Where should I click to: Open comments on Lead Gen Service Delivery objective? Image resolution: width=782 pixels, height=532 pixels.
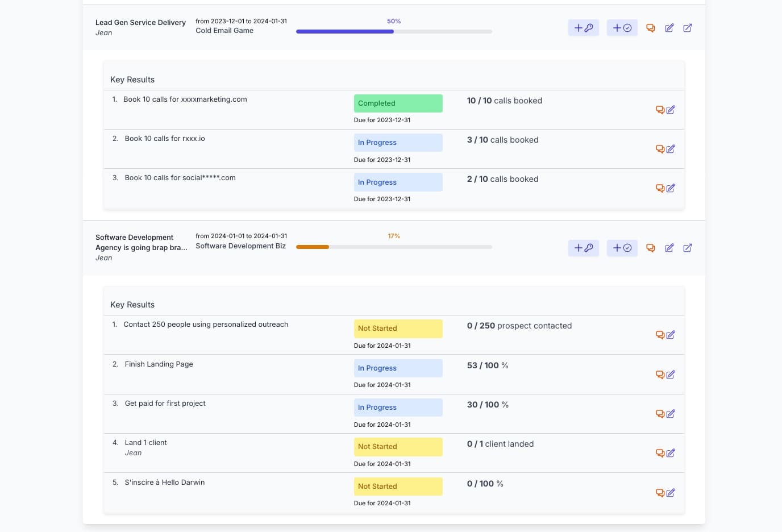[x=650, y=27]
